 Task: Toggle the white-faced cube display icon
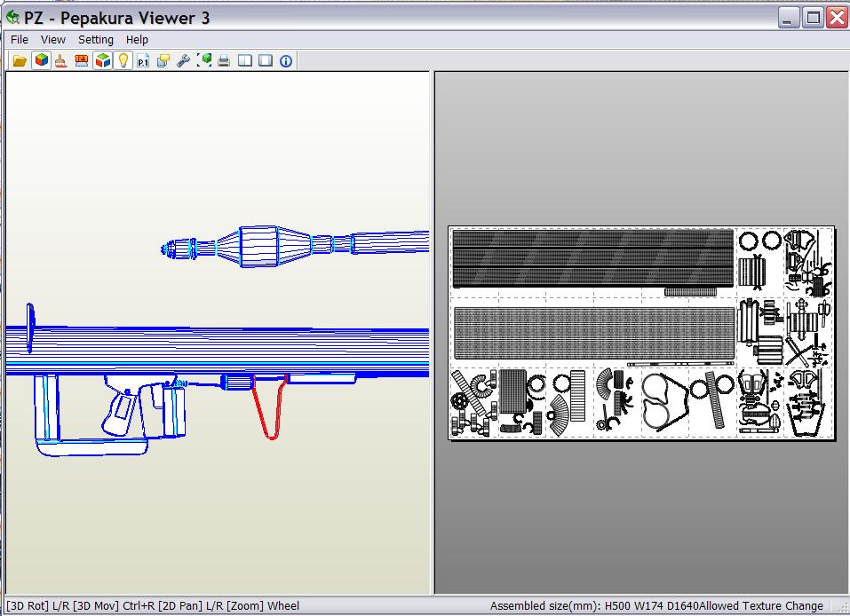[x=103, y=60]
